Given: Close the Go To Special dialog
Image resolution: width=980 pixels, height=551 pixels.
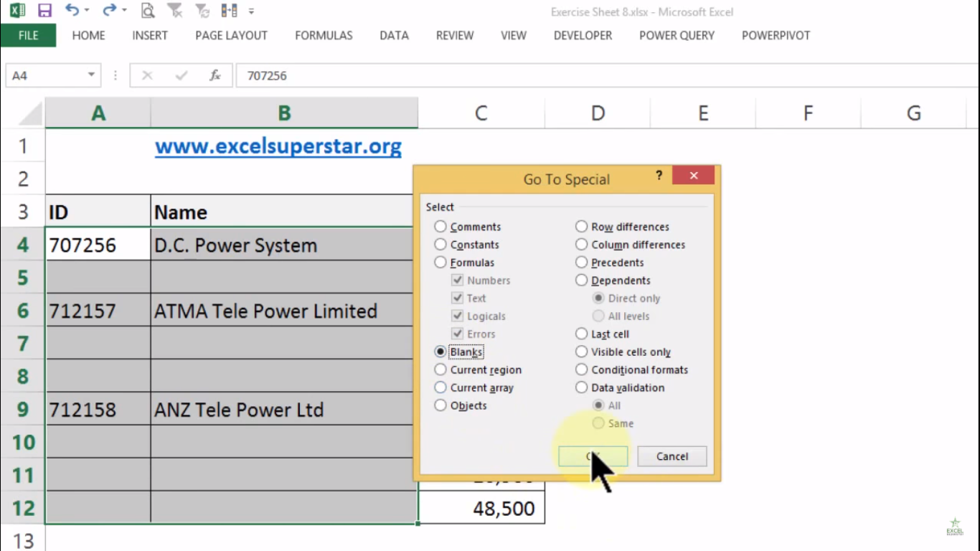Looking at the screenshot, I should (x=693, y=176).
